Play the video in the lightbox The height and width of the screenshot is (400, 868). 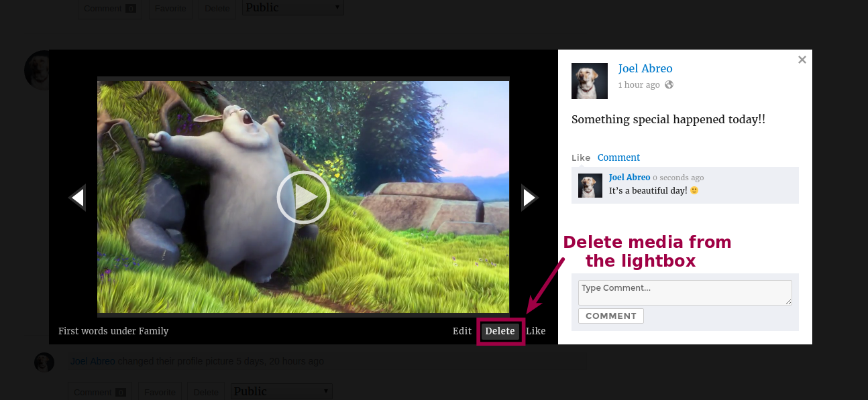[303, 197]
